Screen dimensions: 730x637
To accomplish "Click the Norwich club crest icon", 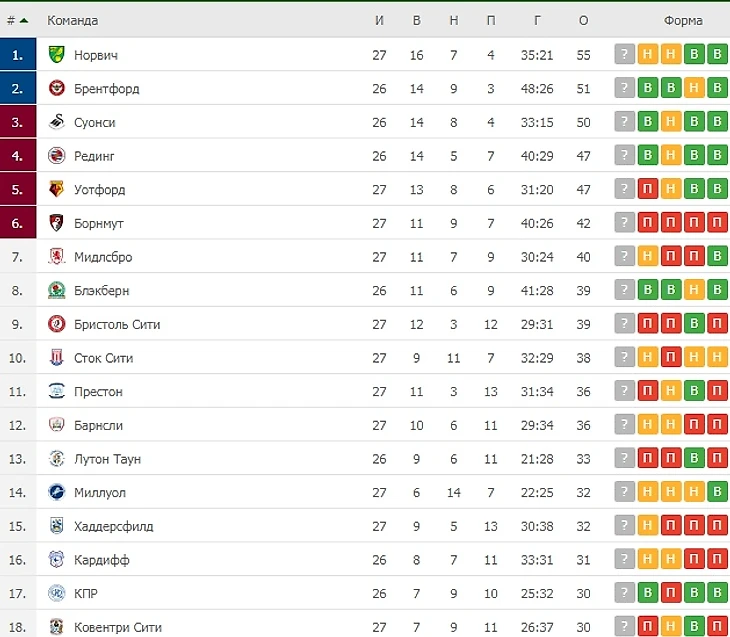I will (57, 55).
